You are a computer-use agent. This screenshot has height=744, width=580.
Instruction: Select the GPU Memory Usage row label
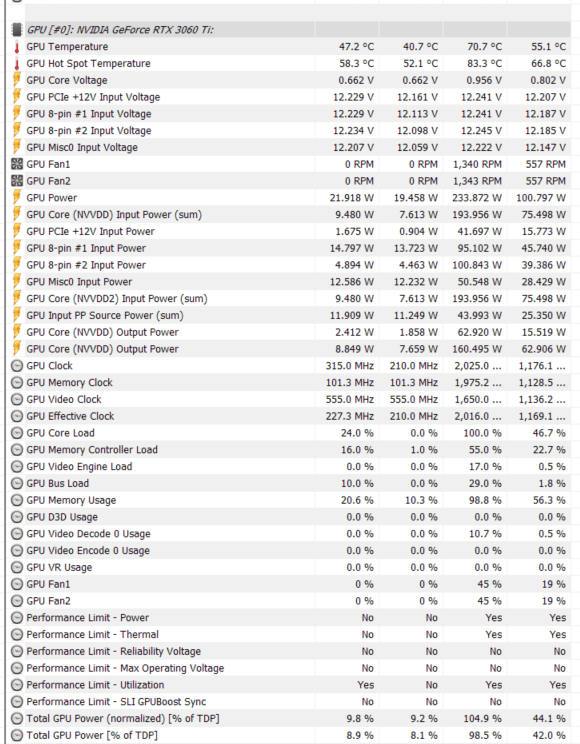pyautogui.click(x=71, y=500)
